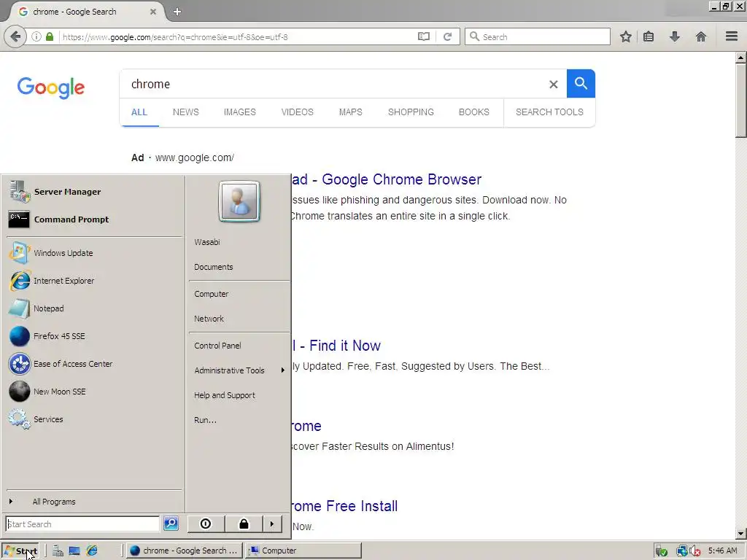Screen dimensions: 747x560
Task: Go to the browser home page icon
Action: pos(701,36)
